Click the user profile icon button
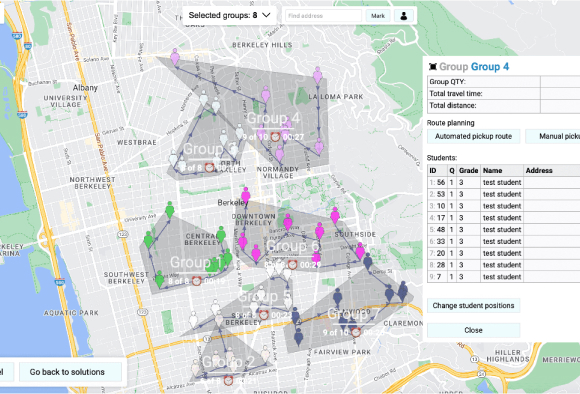 pyautogui.click(x=404, y=16)
